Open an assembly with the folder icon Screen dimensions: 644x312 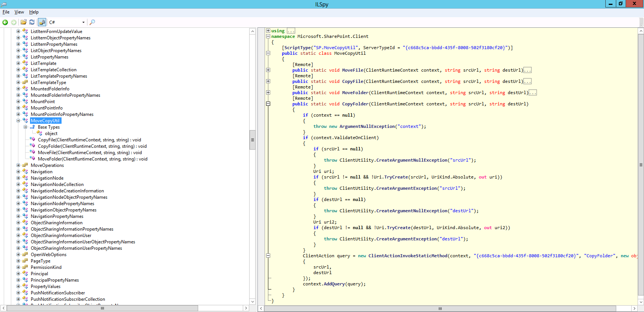[x=23, y=22]
